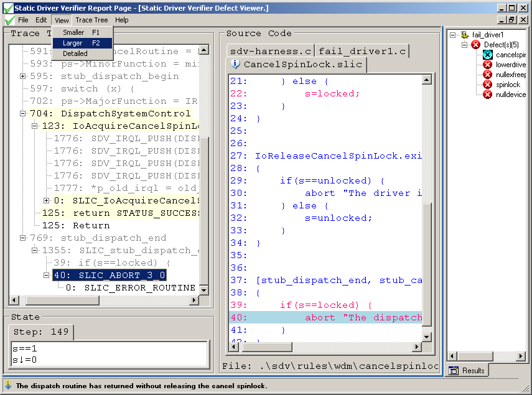Click the red X icon beside nulldevice
The height and width of the screenshot is (395, 532).
point(487,95)
